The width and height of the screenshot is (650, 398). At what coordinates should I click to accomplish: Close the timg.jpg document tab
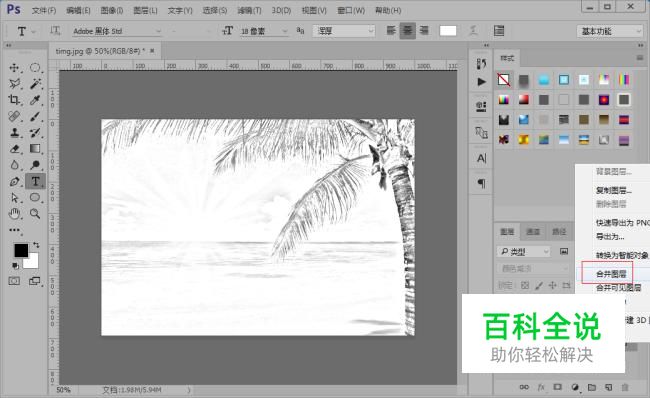[152, 51]
